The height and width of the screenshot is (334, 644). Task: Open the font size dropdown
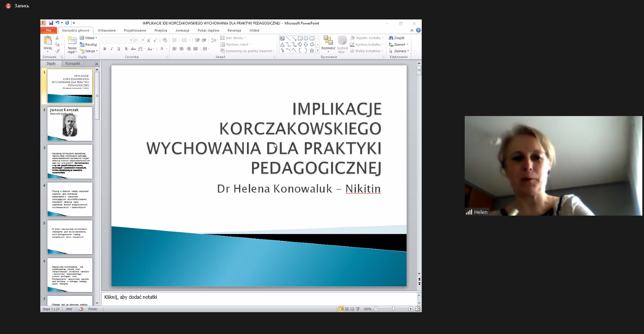click(x=143, y=40)
